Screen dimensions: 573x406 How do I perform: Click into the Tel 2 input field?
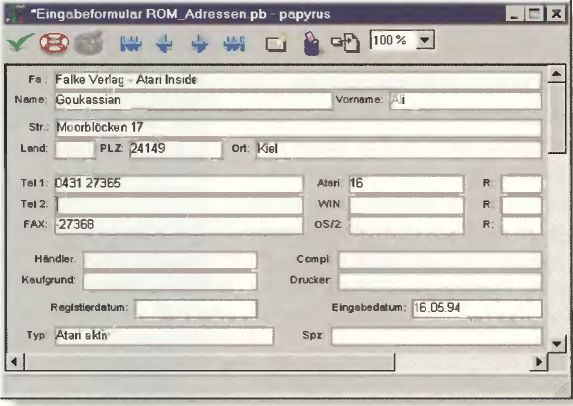click(179, 205)
